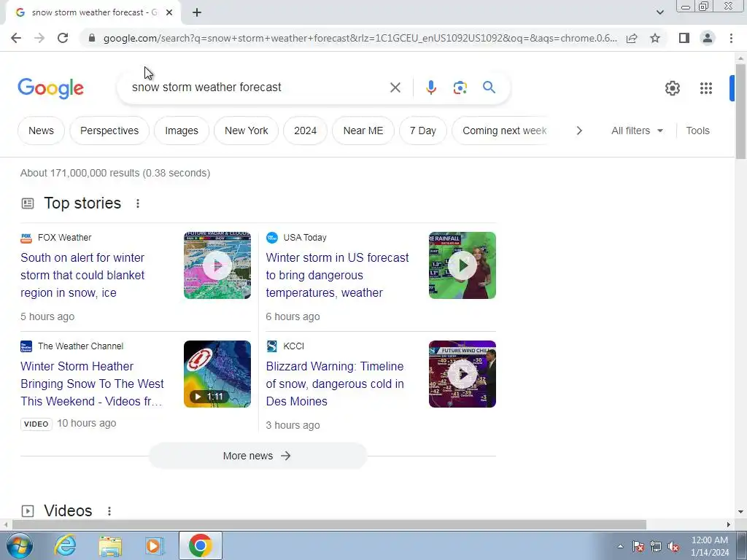Open Chrome's three-dot menu
747x560 pixels.
click(731, 38)
